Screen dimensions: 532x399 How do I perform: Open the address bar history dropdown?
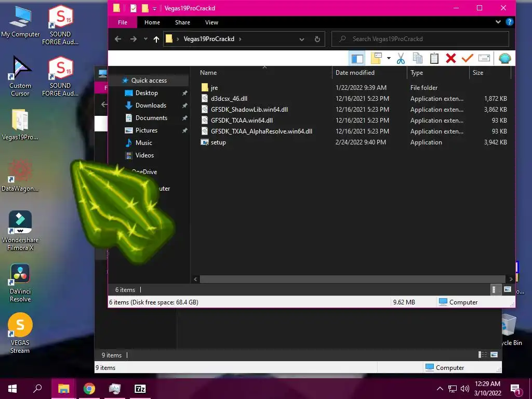[302, 39]
